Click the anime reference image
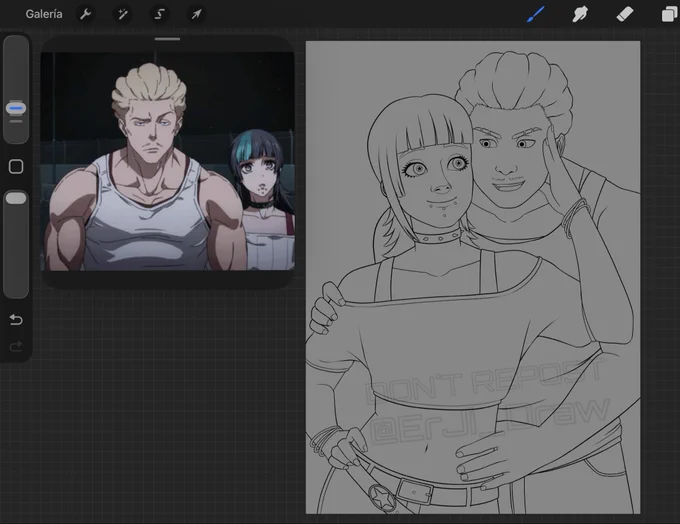 pos(167,161)
